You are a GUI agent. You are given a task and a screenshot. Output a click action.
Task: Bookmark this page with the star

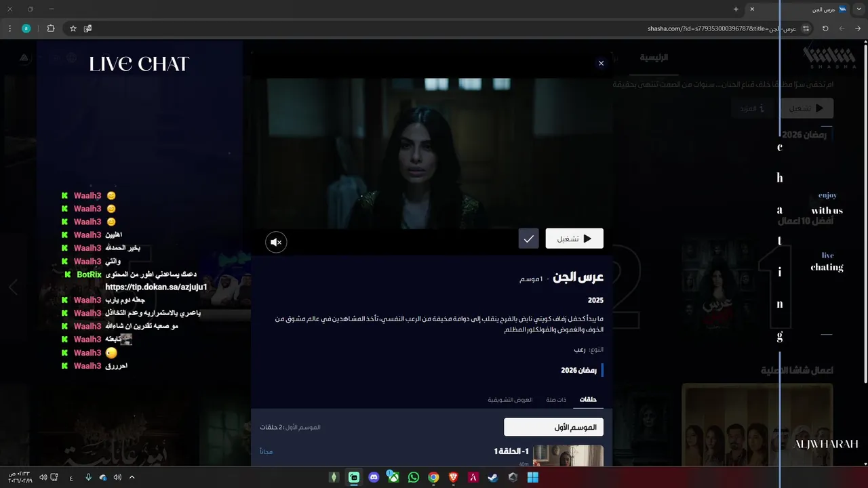73,28
